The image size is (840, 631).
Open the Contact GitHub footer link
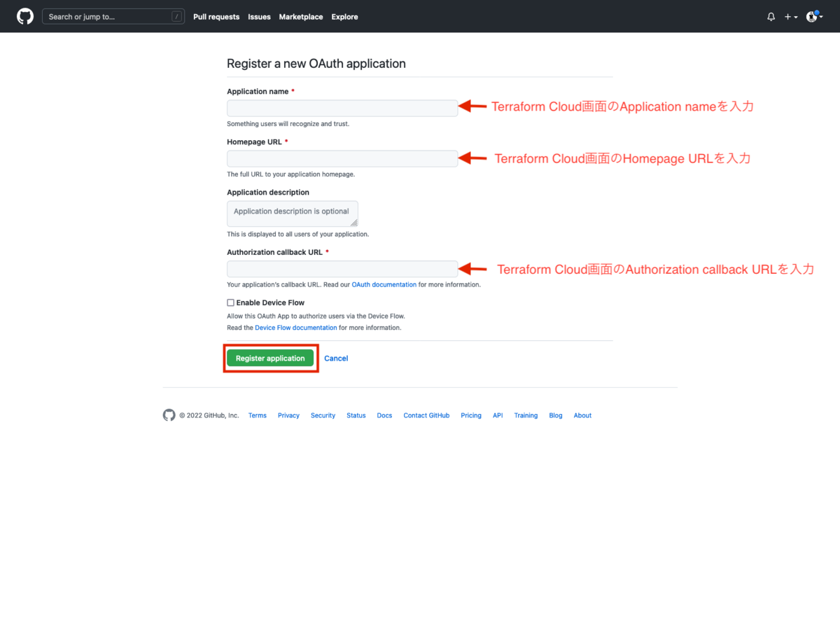pyautogui.click(x=426, y=415)
